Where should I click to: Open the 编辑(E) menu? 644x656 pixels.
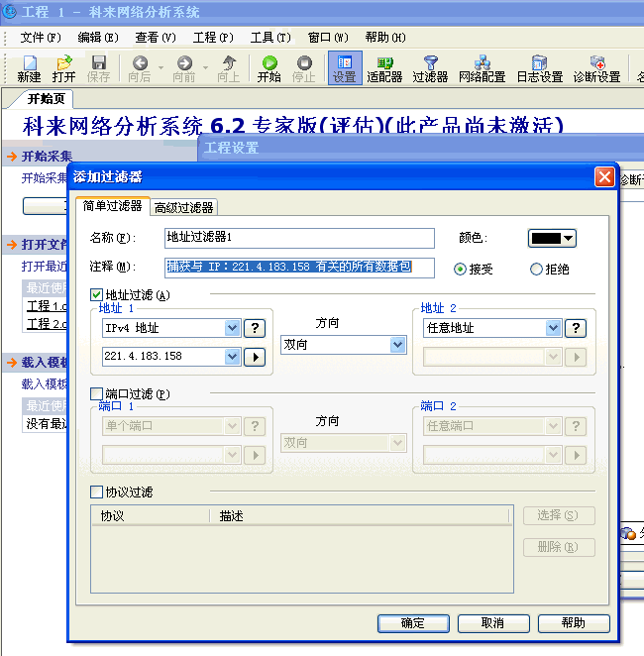click(x=98, y=38)
